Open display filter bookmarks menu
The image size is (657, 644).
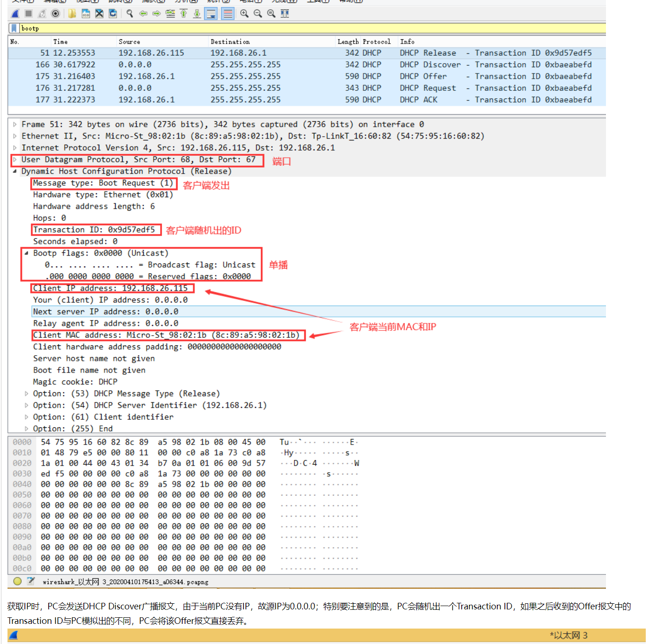click(14, 28)
